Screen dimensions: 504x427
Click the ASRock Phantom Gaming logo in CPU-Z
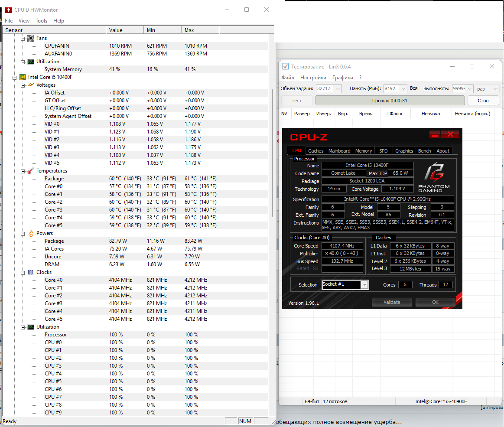(434, 178)
